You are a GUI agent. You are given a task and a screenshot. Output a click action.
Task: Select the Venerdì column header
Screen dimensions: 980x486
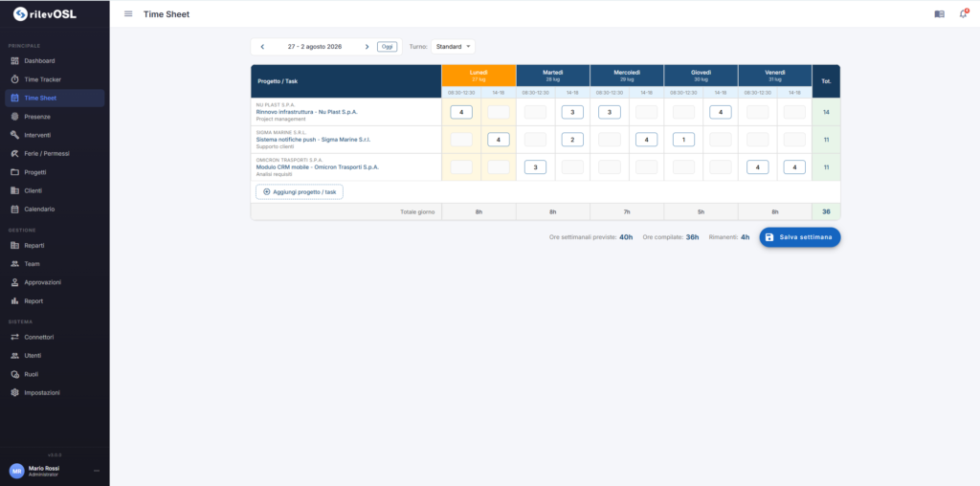point(775,76)
